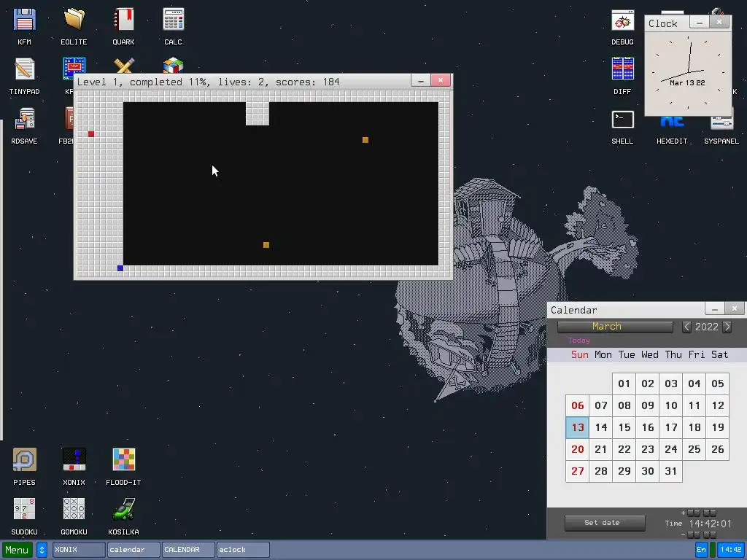The width and height of the screenshot is (747, 560).
Task: Click the 14:42:01 time in Calendar
Action: 711,524
